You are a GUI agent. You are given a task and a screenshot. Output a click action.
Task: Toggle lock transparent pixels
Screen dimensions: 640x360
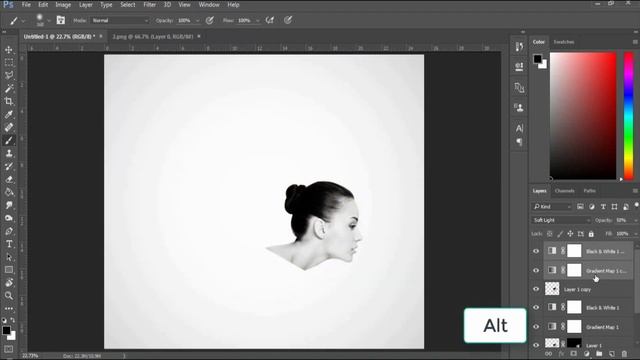click(x=550, y=234)
